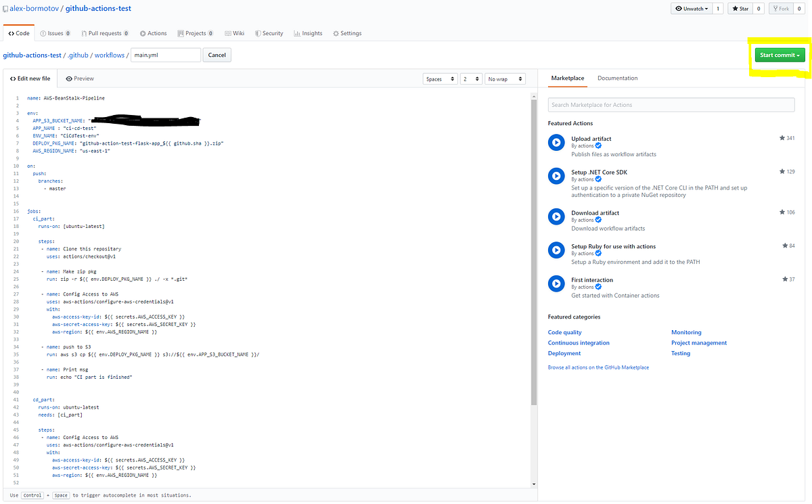Click the Setup .NET Core SDK play icon
Image resolution: width=812 pixels, height=504 pixels.
556,176
